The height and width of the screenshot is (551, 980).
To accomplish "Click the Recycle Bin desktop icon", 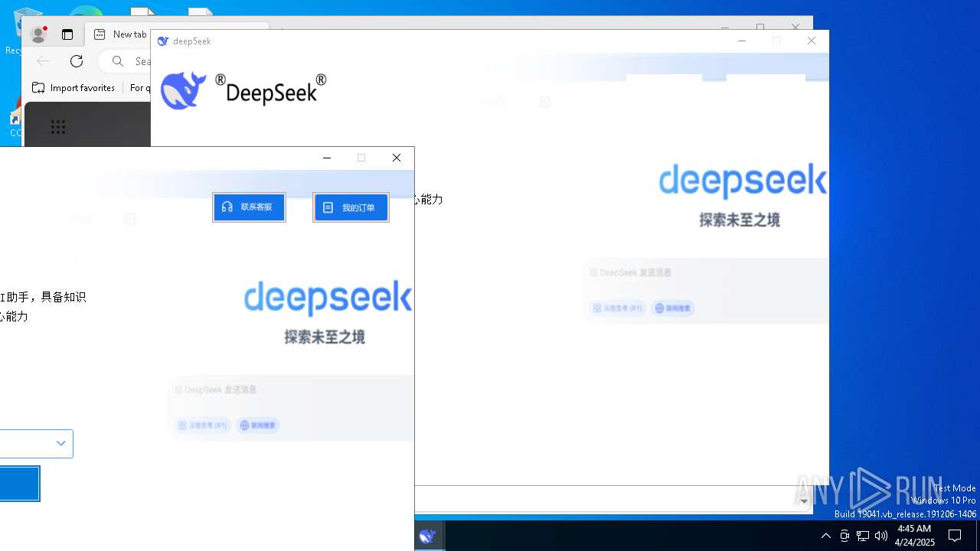I will [13, 31].
